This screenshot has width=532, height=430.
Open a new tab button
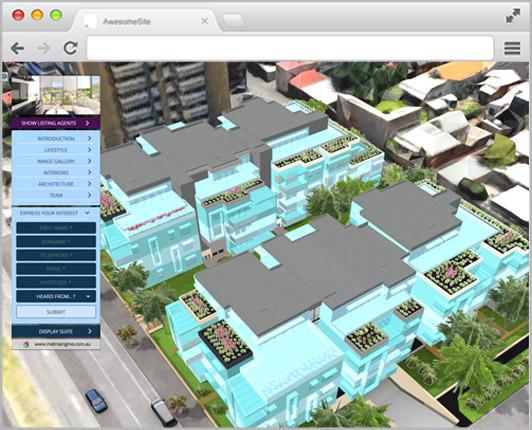(x=233, y=21)
